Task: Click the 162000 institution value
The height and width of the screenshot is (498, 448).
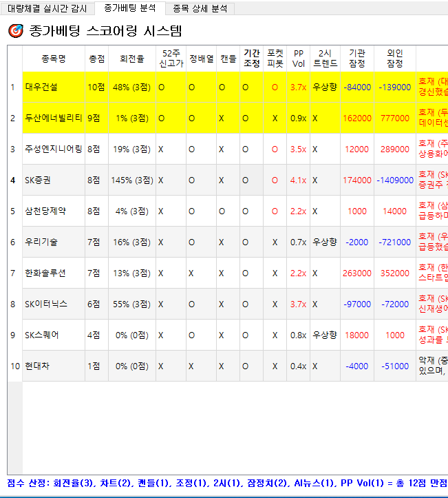Action: [x=357, y=118]
